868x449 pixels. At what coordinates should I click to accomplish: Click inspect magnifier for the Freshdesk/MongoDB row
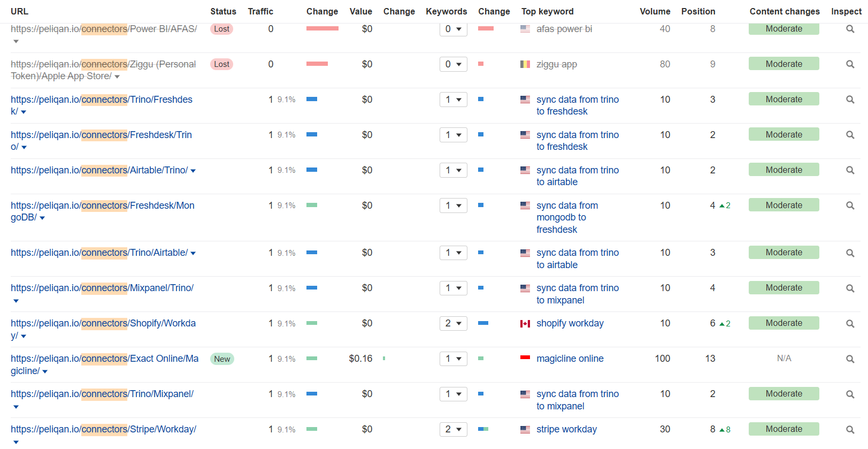point(850,206)
